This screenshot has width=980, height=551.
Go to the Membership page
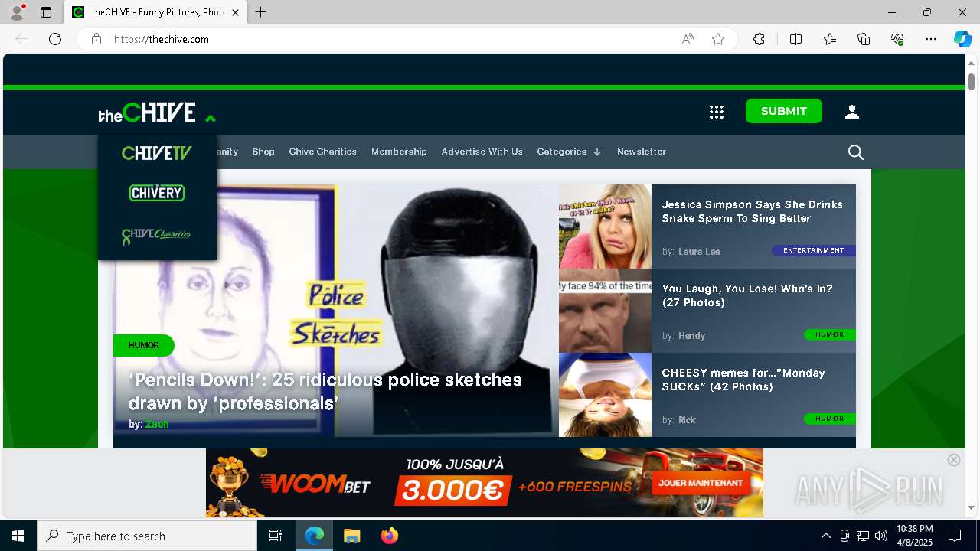(399, 152)
